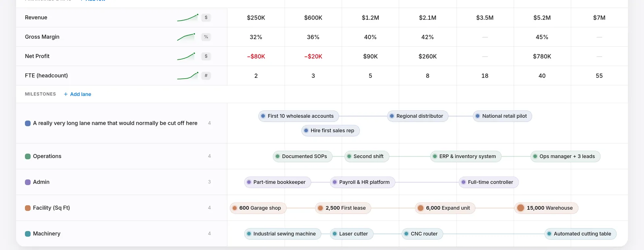The height and width of the screenshot is (250, 644).
Task: Select the ERP & inventory system milestone
Action: (x=466, y=156)
